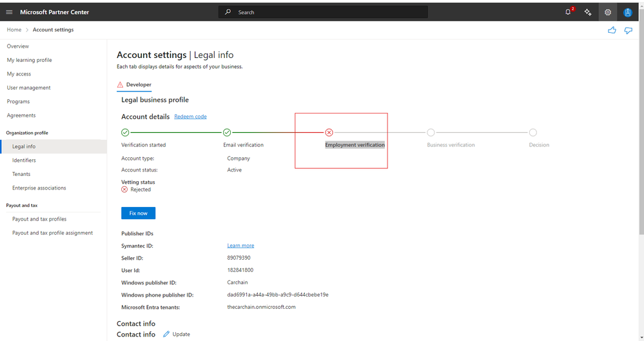The image size is (644, 341).
Task: Open Payout and tax profiles
Action: click(39, 219)
